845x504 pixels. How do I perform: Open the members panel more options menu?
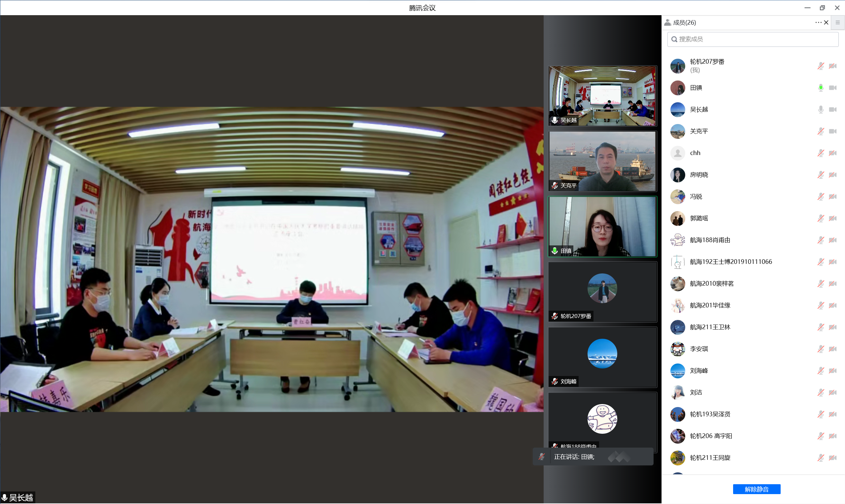coord(818,22)
